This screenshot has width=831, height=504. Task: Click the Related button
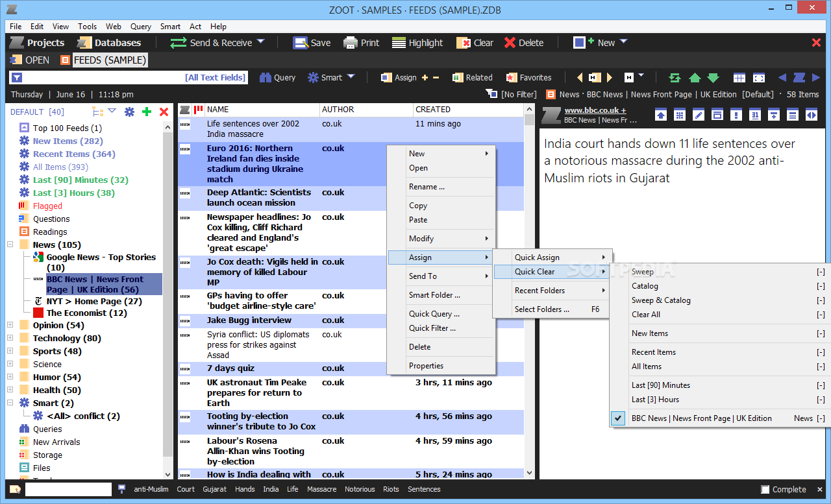472,78
